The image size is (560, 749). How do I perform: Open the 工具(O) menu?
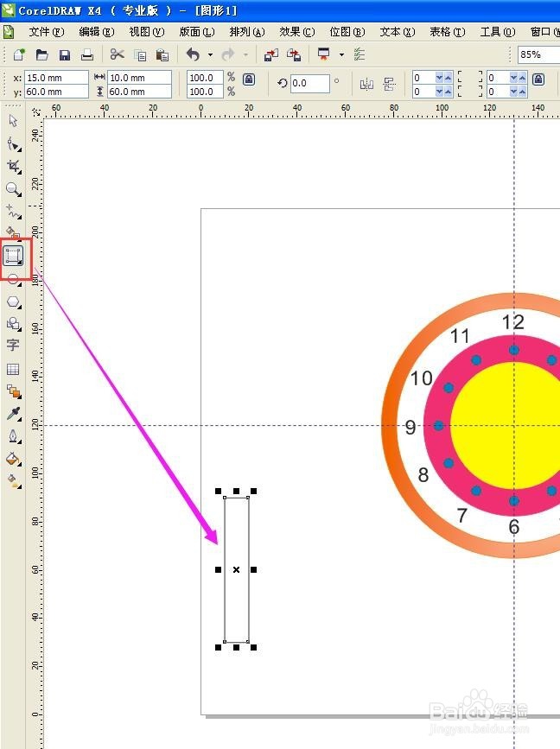coord(498,32)
